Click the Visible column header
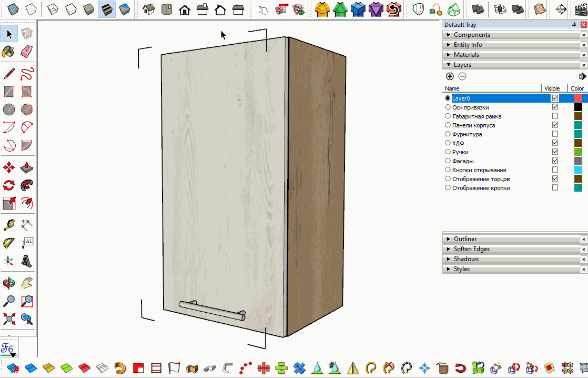Image resolution: width=588 pixels, height=378 pixels. [552, 88]
